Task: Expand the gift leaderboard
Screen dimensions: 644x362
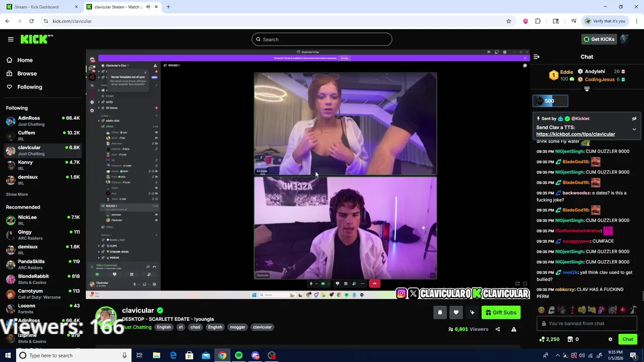Action: (x=587, y=89)
